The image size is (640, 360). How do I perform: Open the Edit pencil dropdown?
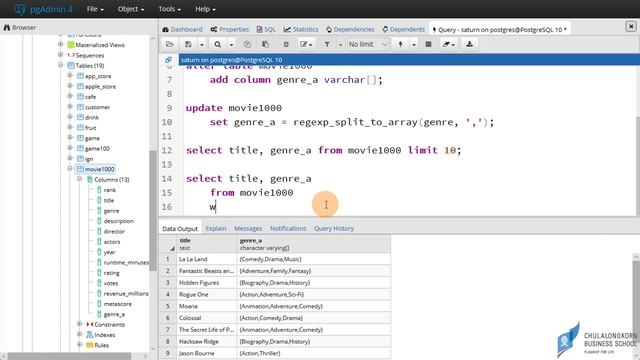(x=306, y=44)
